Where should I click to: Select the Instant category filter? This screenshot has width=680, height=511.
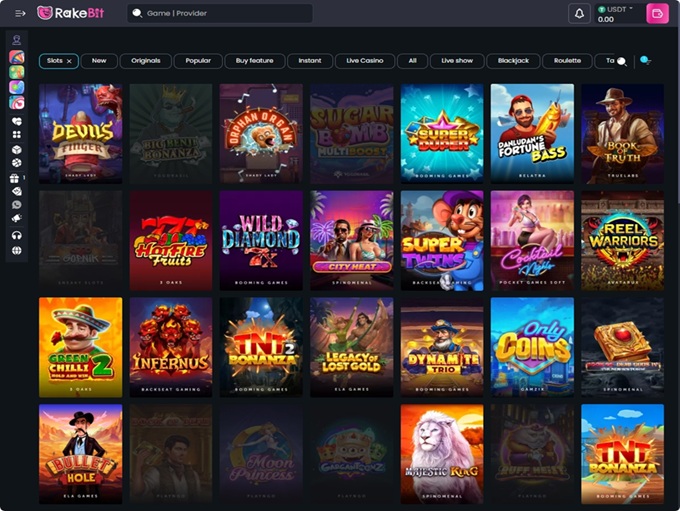click(x=310, y=61)
